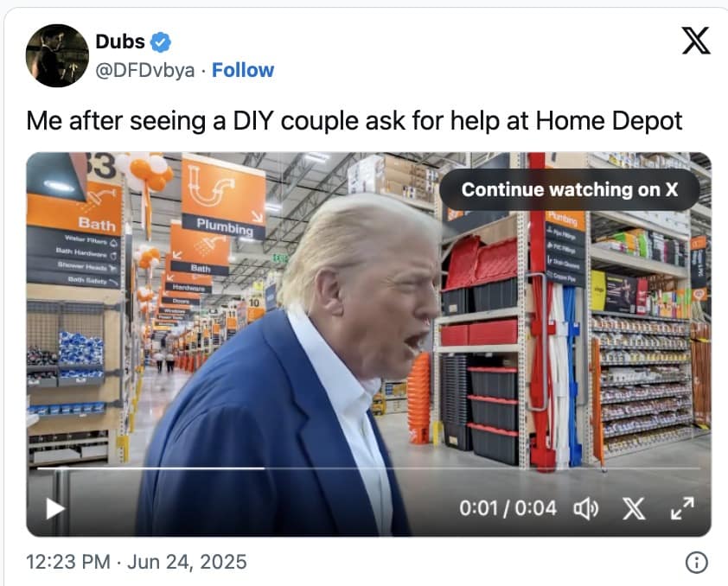
Task: Mute the video with the speaker icon
Action: pyautogui.click(x=586, y=508)
